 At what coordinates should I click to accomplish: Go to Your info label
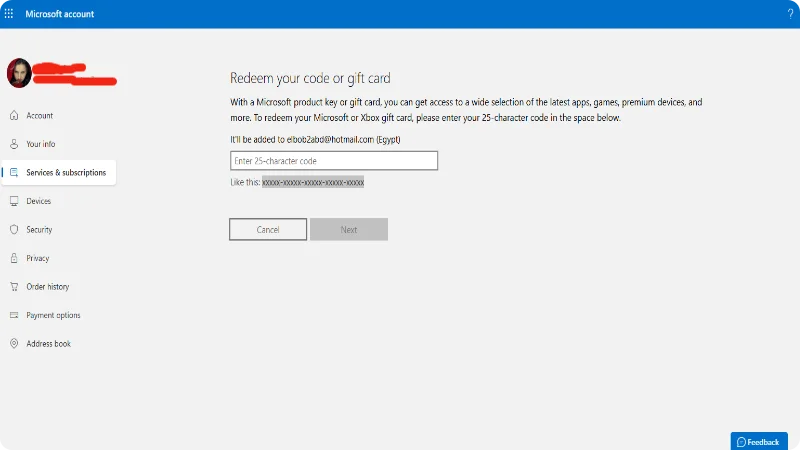[x=41, y=144]
